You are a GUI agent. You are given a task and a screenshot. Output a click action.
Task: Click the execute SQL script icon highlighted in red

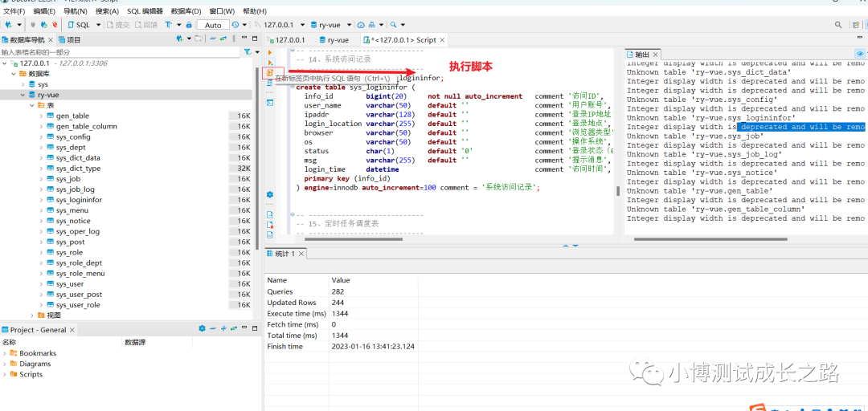click(270, 72)
